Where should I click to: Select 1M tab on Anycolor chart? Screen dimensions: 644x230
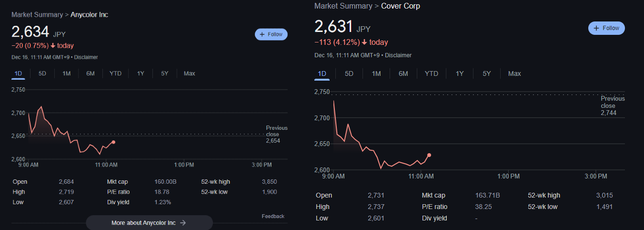click(67, 73)
